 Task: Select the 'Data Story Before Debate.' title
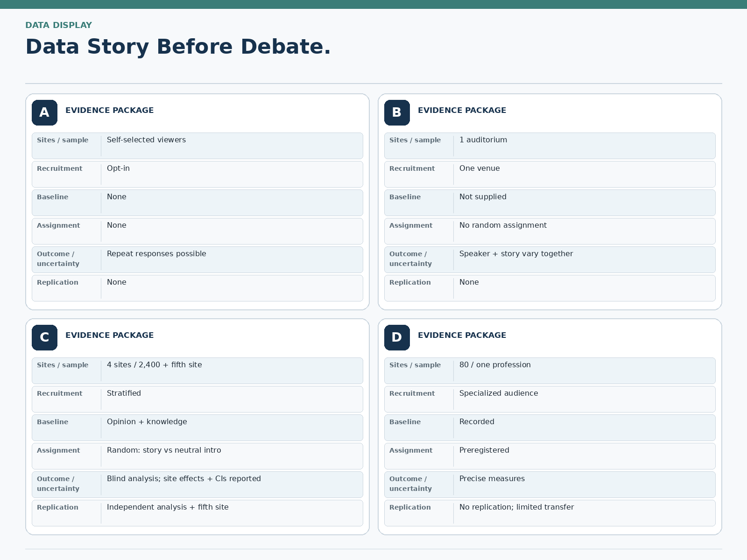point(178,47)
